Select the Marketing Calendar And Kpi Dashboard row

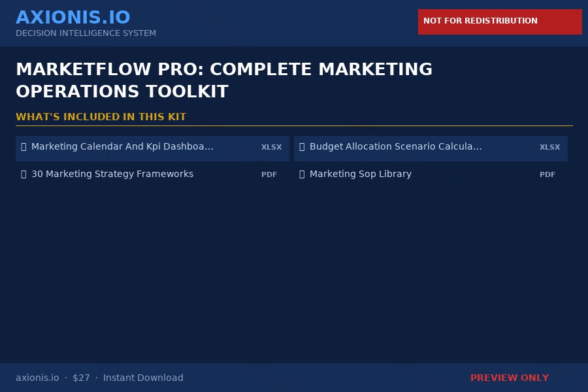153,148
